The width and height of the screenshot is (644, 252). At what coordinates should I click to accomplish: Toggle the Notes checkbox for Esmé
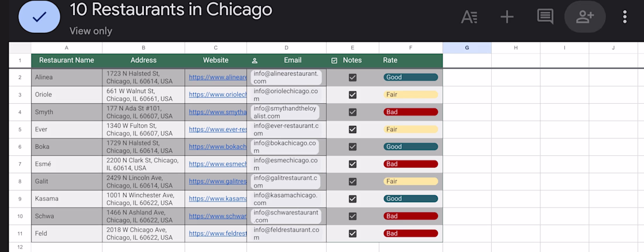pos(352,164)
